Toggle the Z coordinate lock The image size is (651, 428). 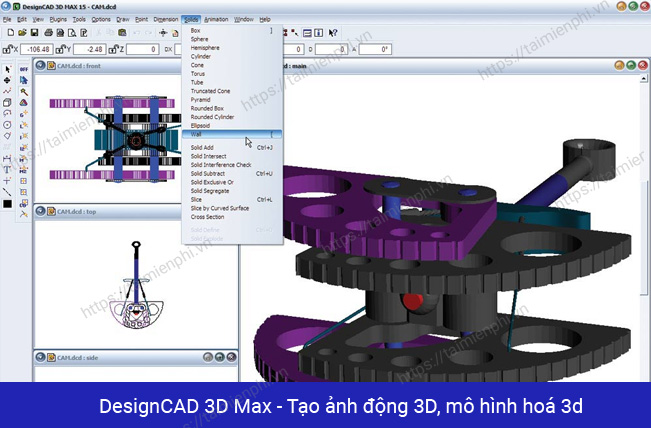pyautogui.click(x=114, y=49)
